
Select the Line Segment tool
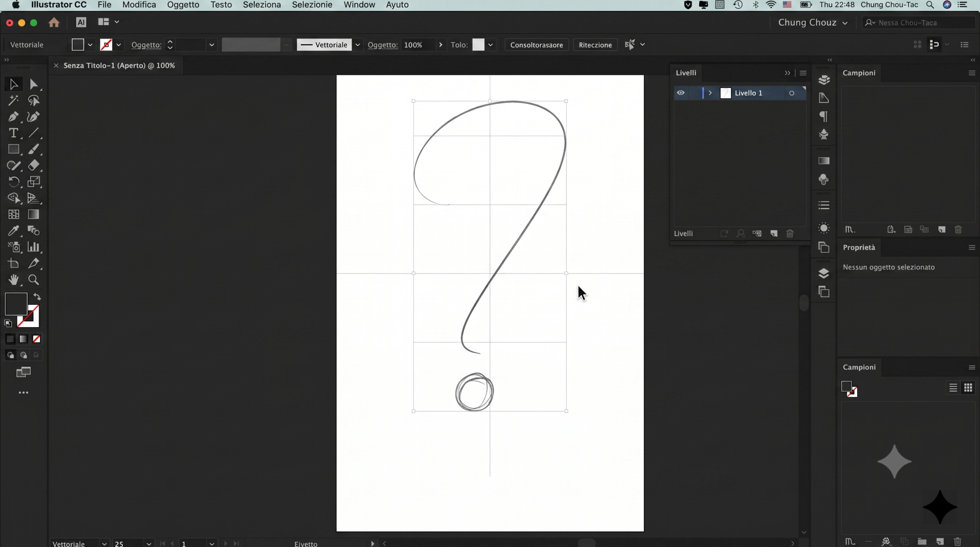(x=33, y=133)
